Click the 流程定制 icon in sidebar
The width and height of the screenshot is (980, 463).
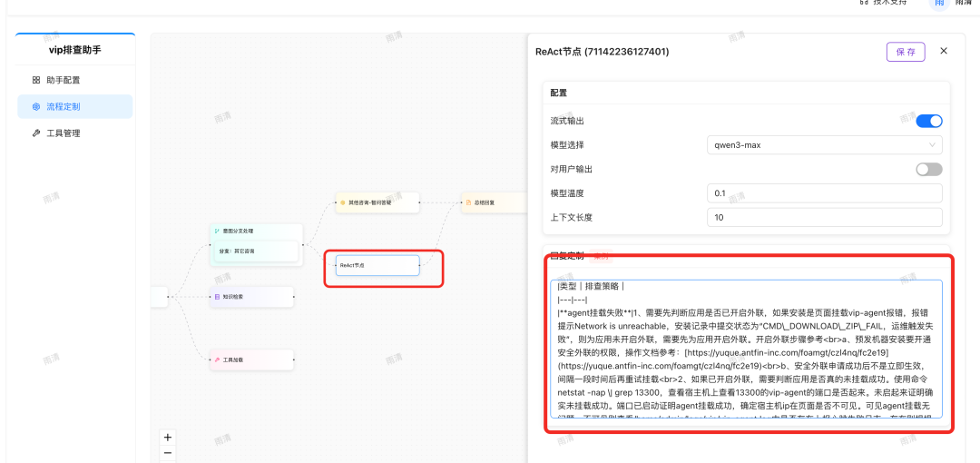pos(36,106)
